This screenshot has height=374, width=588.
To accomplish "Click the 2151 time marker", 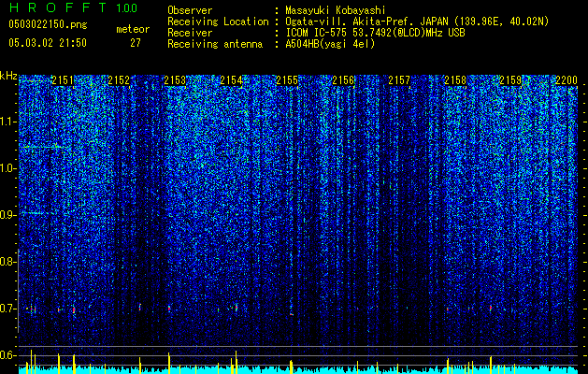I will pos(63,80).
